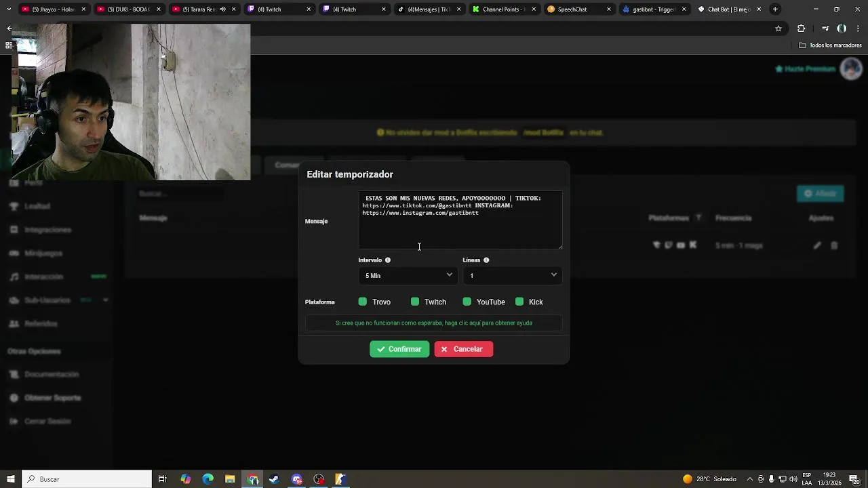Click the green Añadir button
The width and height of the screenshot is (868, 488).
point(821,194)
